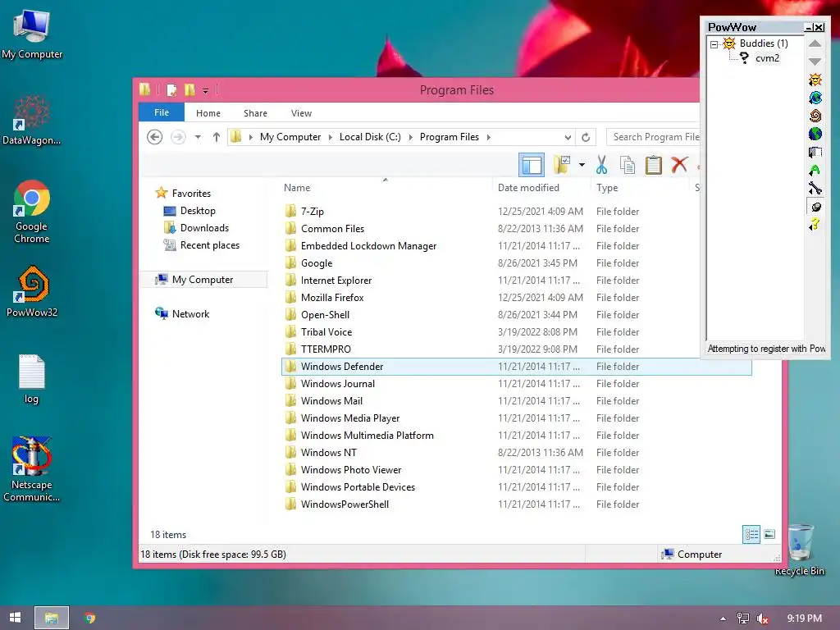The height and width of the screenshot is (630, 840).
Task: Click the Cut scissors icon in Explorer toolbar
Action: pyautogui.click(x=601, y=165)
